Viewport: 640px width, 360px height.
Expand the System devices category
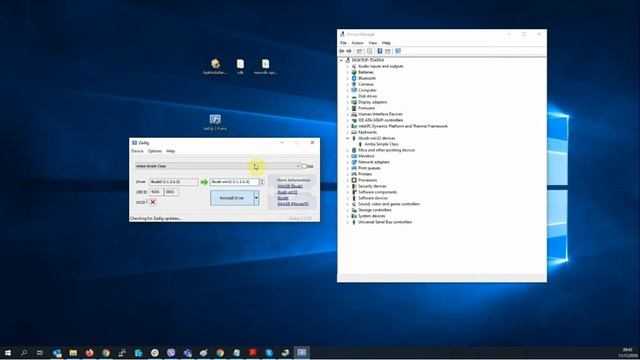pos(348,216)
